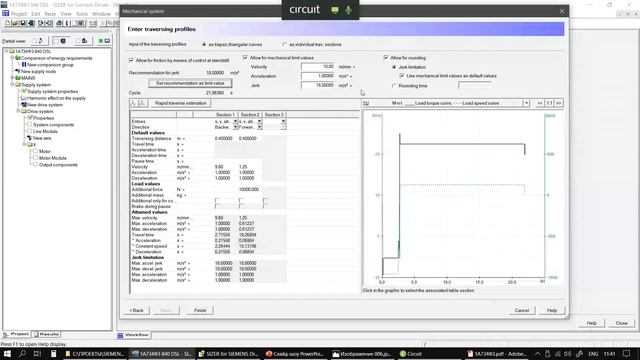This screenshot has height=360, width=640.
Task: Click the Print toolbar icon
Action: [59, 23]
